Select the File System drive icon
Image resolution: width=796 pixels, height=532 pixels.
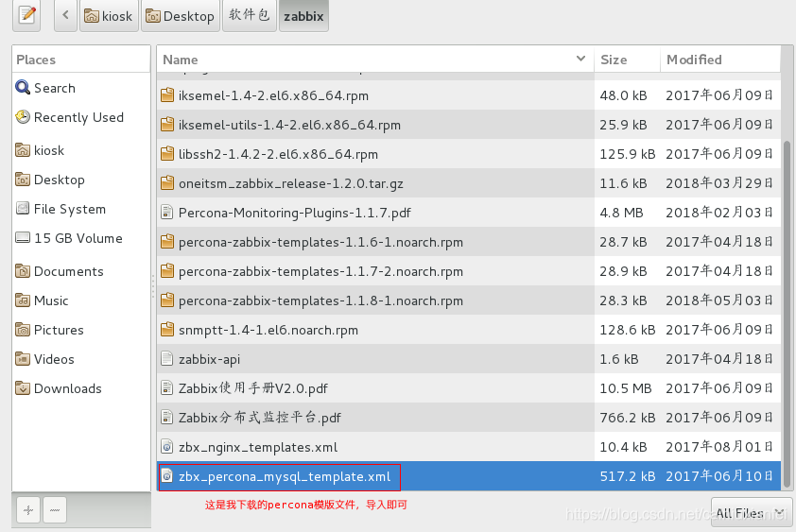pyautogui.click(x=23, y=209)
